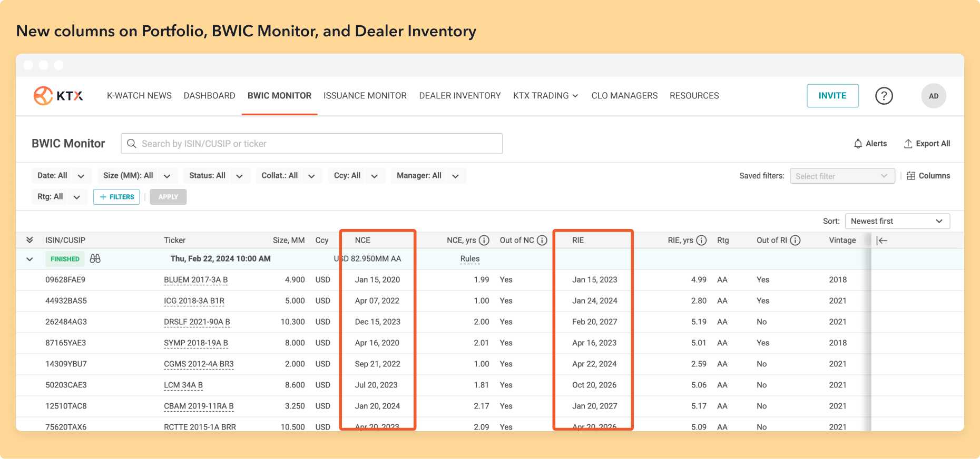980x459 pixels.
Task: Click info icon next to NCE, yrs
Action: point(484,241)
